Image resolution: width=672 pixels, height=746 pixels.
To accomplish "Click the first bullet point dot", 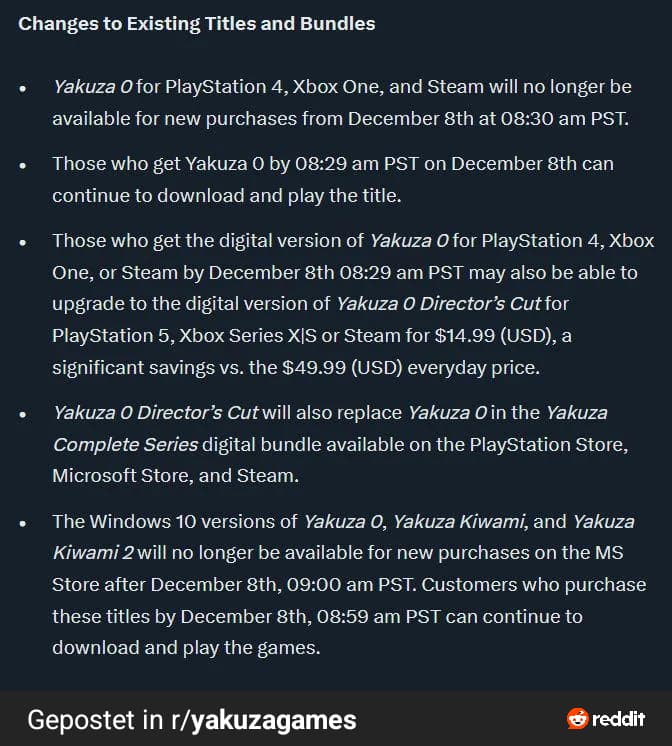I will 24,88.
